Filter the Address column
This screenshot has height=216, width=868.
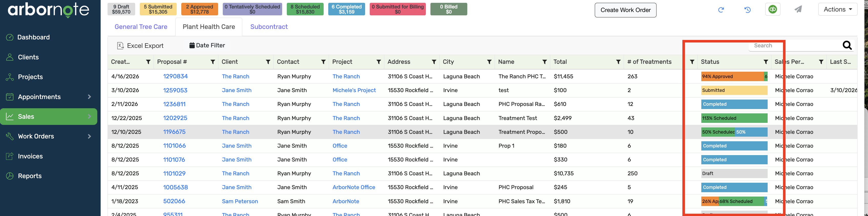click(x=434, y=62)
